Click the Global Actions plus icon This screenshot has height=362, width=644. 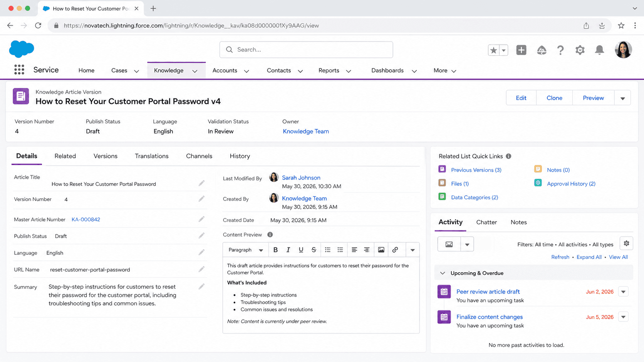[x=521, y=50]
